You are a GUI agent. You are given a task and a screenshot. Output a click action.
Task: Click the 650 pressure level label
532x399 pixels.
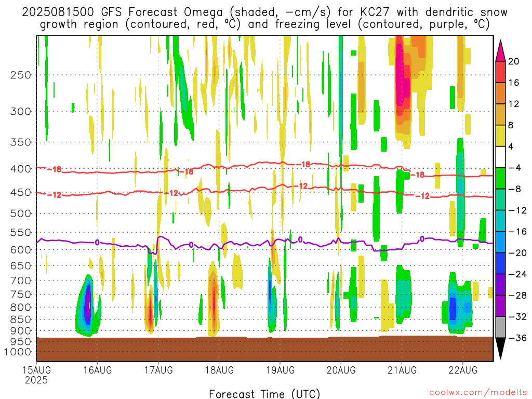(x=21, y=265)
